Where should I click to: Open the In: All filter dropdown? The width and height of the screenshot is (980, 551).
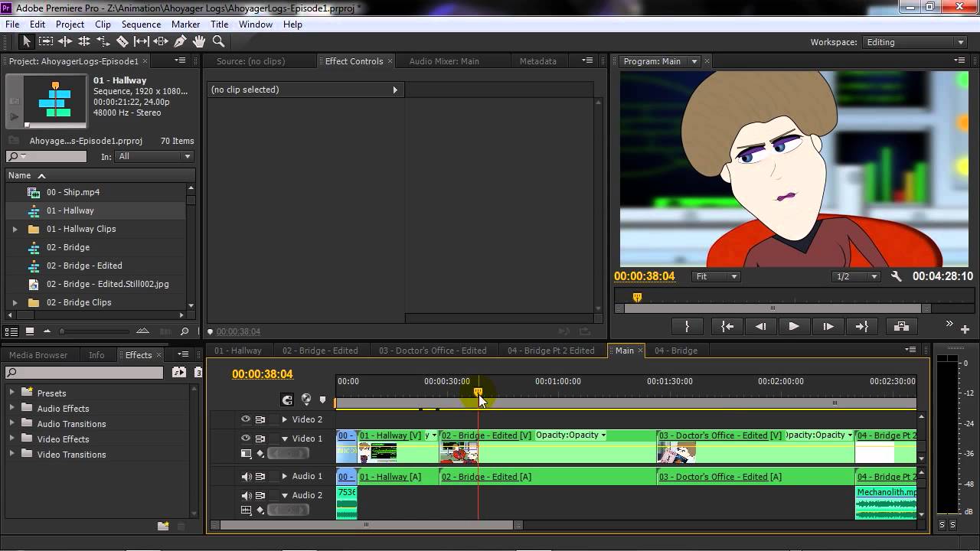pyautogui.click(x=154, y=156)
